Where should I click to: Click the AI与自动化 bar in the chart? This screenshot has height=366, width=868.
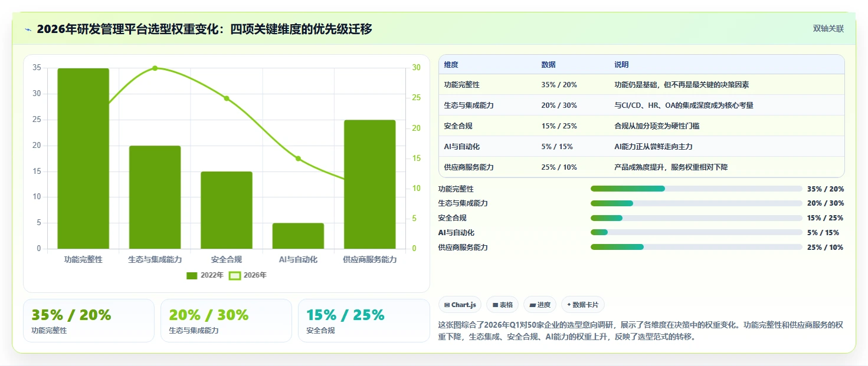298,236
